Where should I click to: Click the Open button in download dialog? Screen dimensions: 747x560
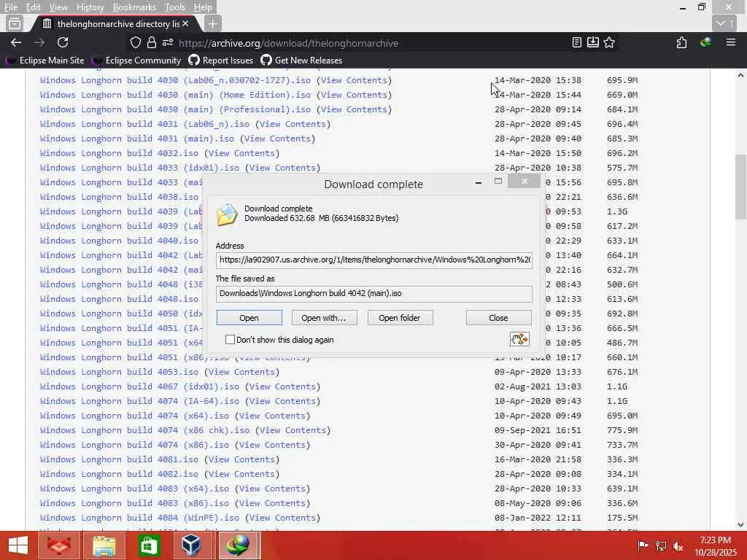click(249, 318)
